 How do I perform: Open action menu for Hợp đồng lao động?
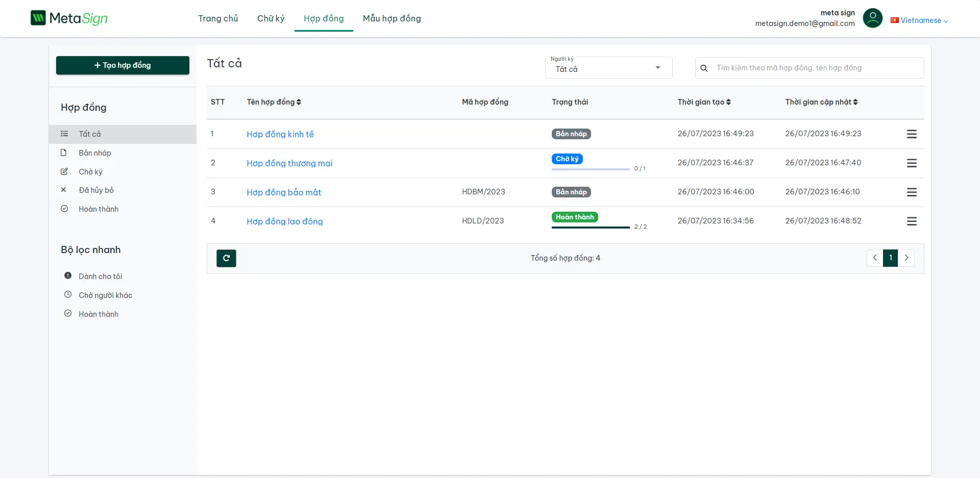click(912, 221)
